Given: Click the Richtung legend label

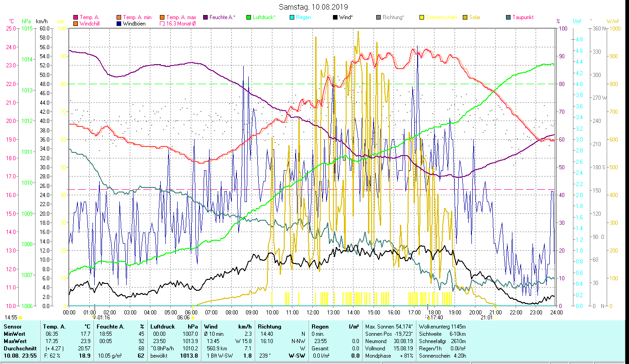Looking at the screenshot, I should tap(394, 18).
